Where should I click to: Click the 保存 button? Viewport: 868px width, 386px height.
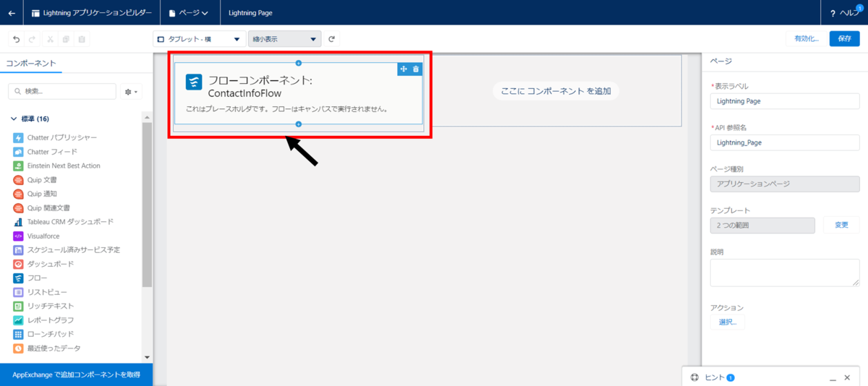[x=844, y=39]
